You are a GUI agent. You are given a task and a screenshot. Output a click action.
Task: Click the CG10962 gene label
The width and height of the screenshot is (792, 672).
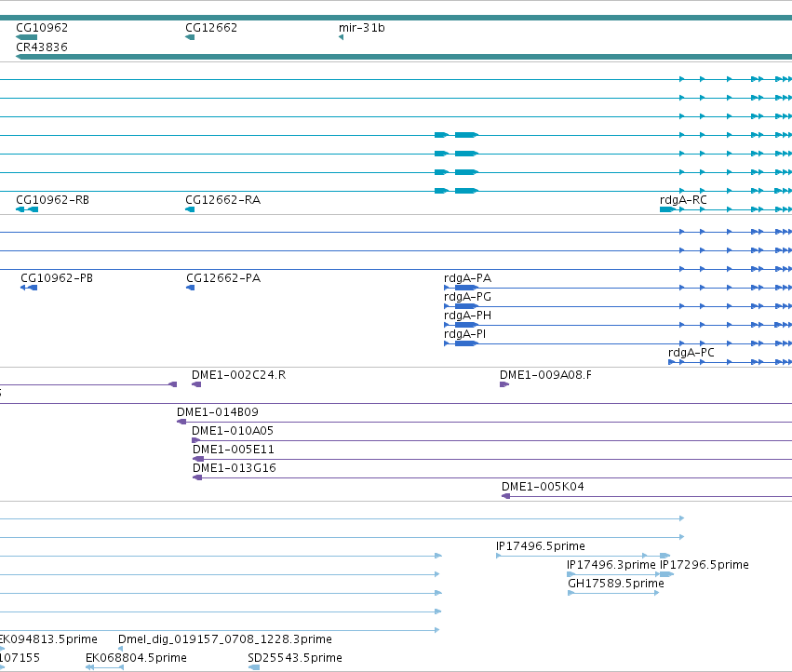coord(42,28)
